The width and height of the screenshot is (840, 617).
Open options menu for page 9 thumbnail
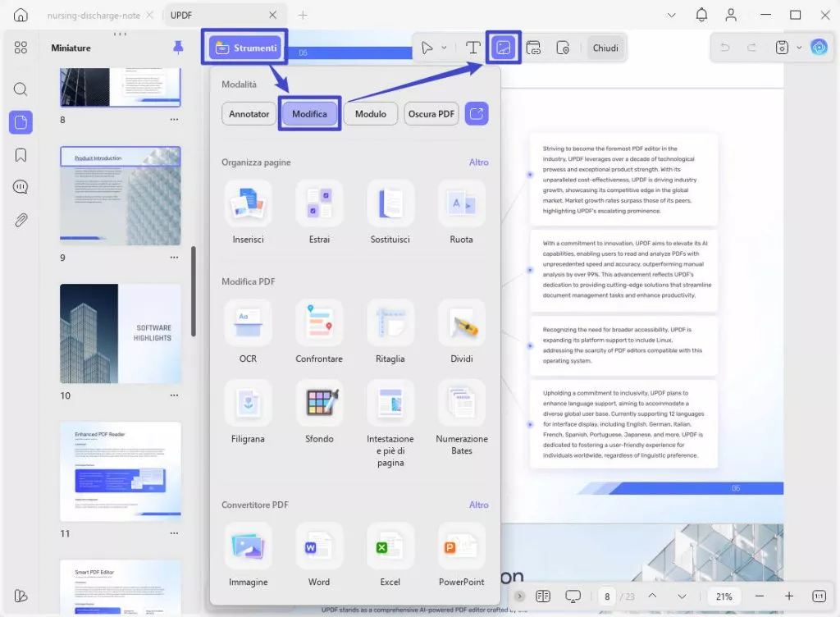[174, 258]
